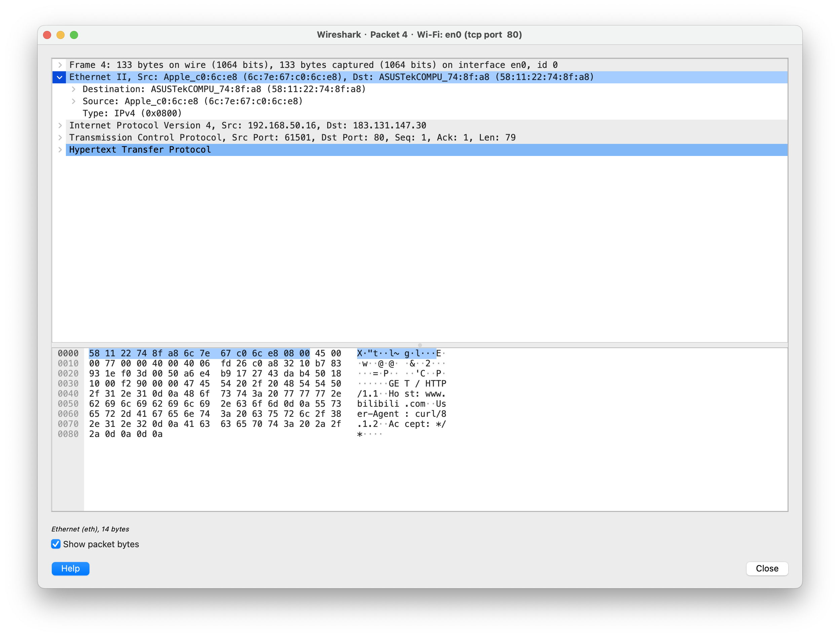Expand the Source Apple_c0:6c:e8 field

pyautogui.click(x=73, y=102)
